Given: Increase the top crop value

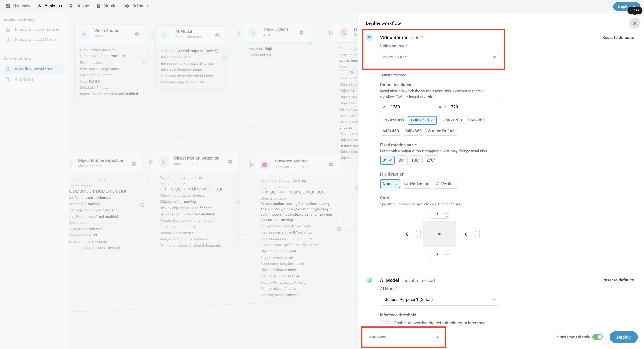Looking at the screenshot, I should click(x=447, y=211).
